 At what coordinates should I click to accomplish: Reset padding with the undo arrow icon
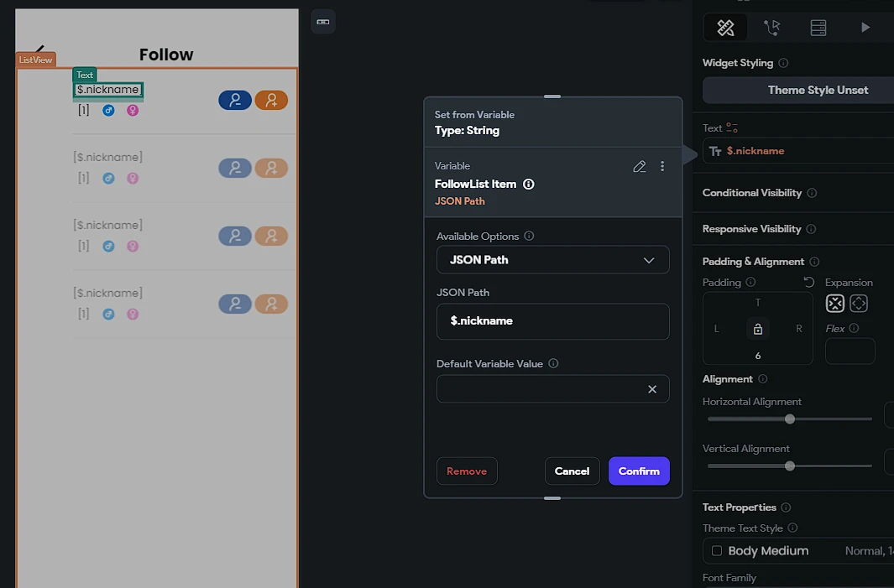tap(809, 283)
